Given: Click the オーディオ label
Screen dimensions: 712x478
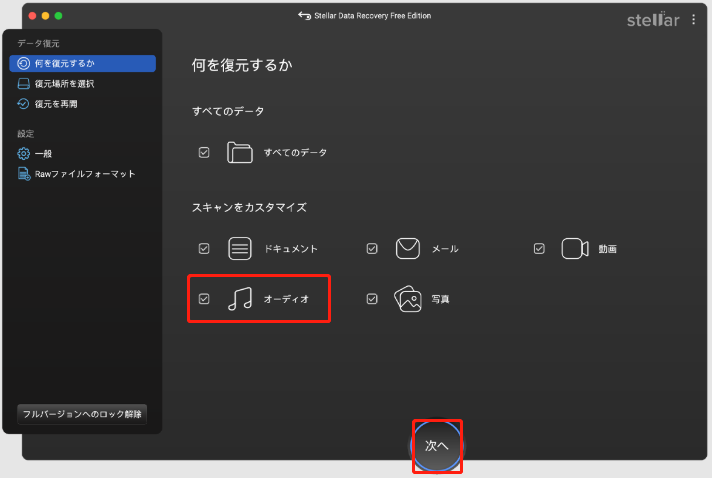Looking at the screenshot, I should pyautogui.click(x=286, y=299).
